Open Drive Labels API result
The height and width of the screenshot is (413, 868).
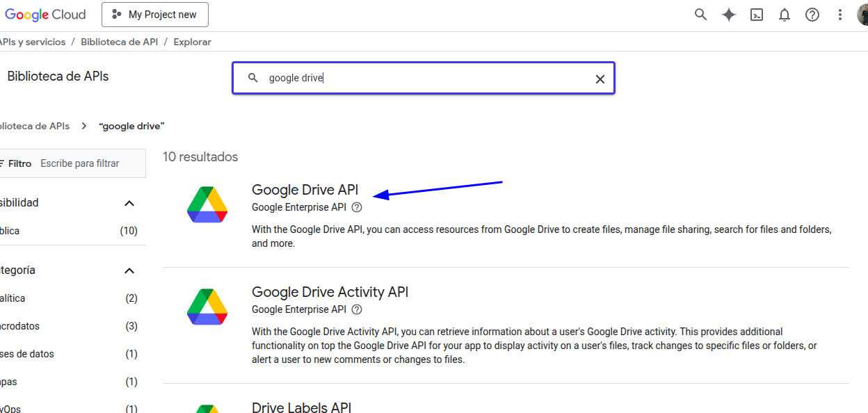tap(301, 407)
